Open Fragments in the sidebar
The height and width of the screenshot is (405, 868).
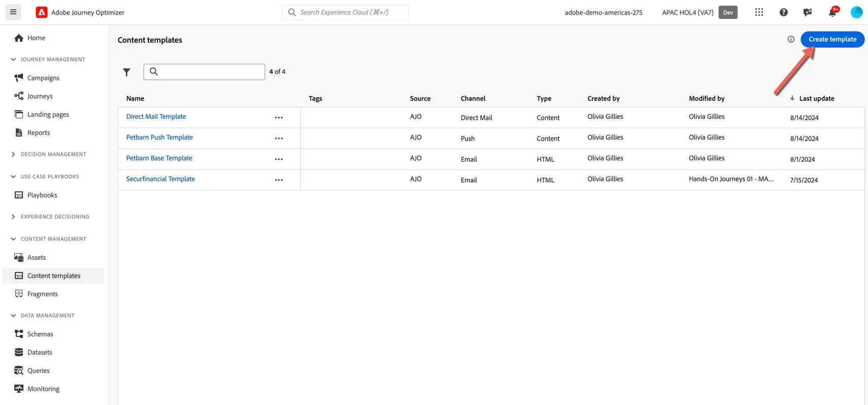pos(43,294)
